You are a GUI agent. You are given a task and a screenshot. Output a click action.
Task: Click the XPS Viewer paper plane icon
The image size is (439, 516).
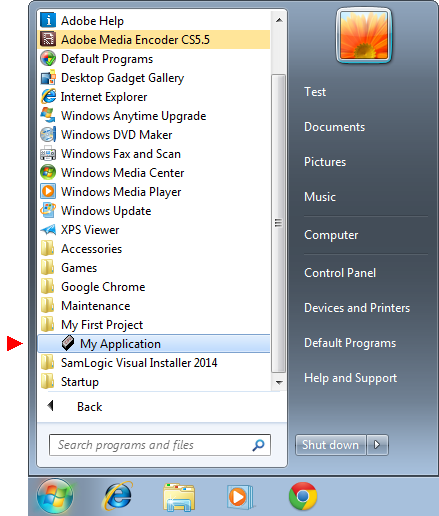[x=48, y=230]
